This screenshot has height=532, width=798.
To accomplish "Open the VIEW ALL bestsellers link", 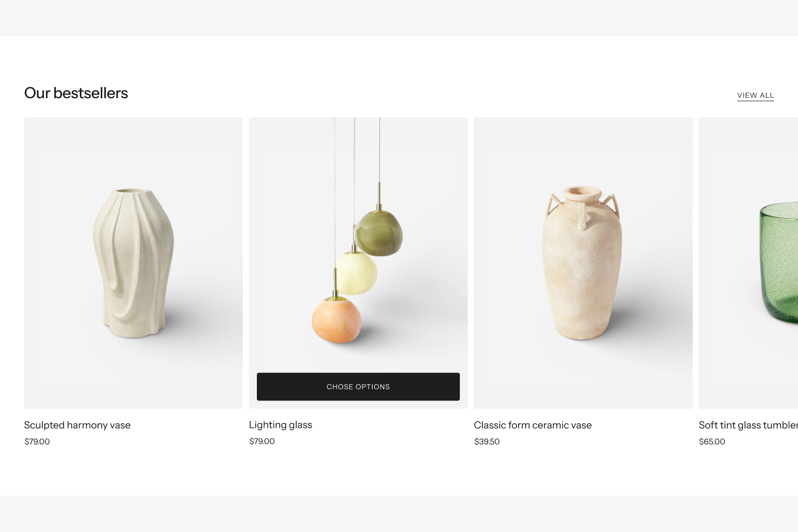I will [x=755, y=95].
